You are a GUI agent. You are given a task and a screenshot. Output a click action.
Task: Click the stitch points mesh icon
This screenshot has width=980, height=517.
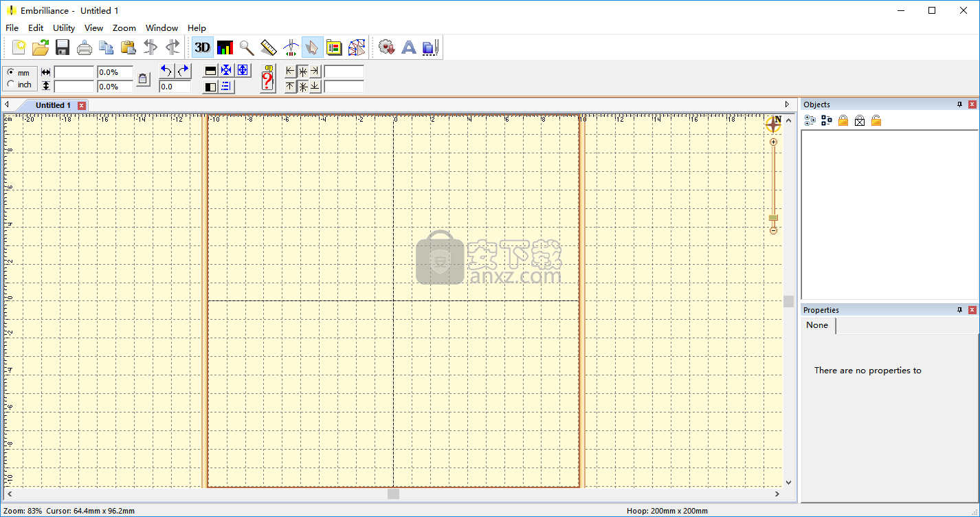point(356,47)
